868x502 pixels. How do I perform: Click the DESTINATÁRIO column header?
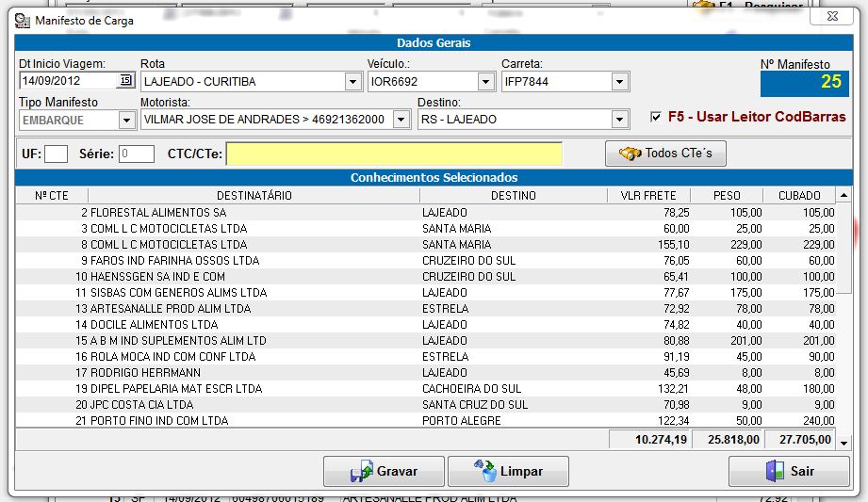(254, 195)
